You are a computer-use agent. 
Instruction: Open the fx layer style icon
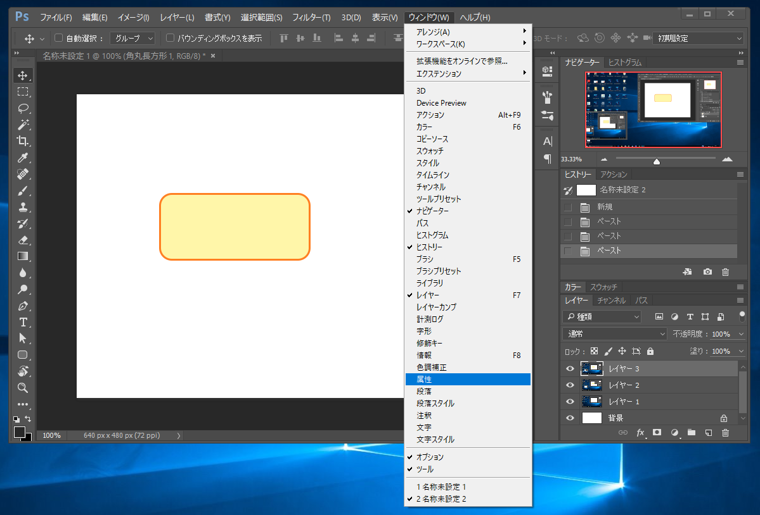point(641,433)
